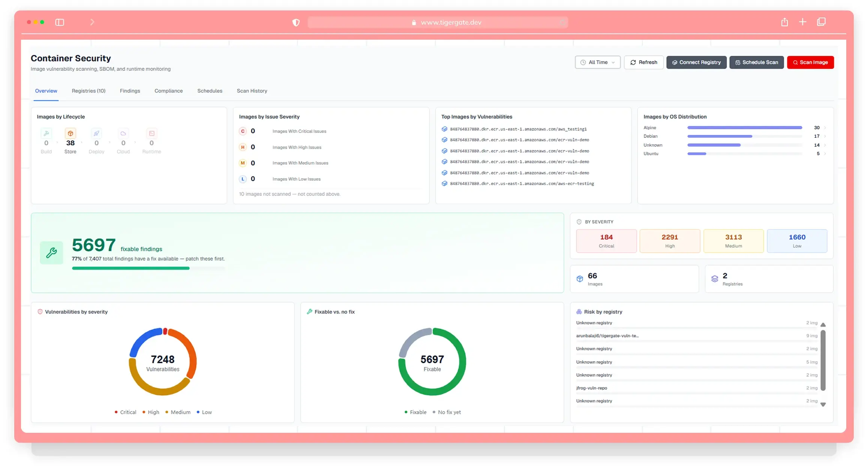
Task: Click the privacy shield icon near address bar
Action: (296, 22)
